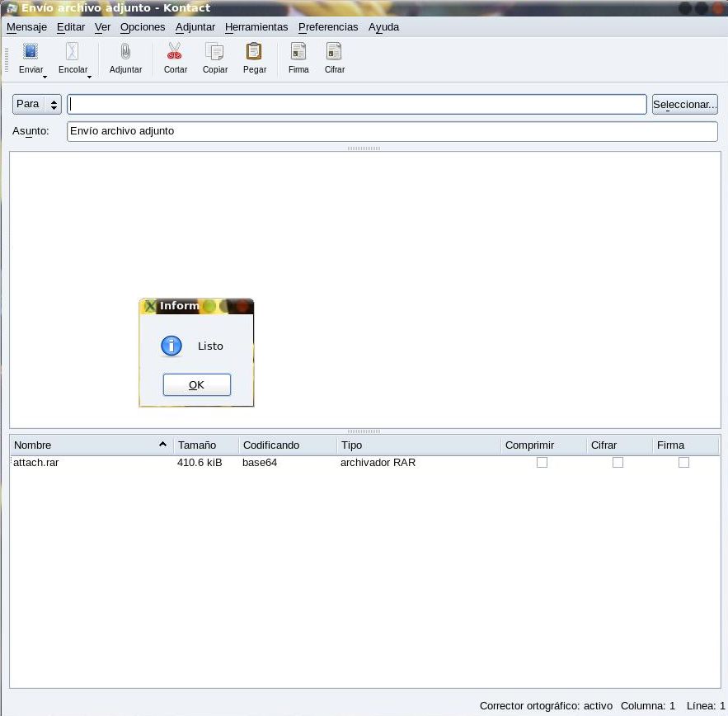728x716 pixels.
Task: Click the Cifrar encrypt icon
Action: pyautogui.click(x=334, y=51)
